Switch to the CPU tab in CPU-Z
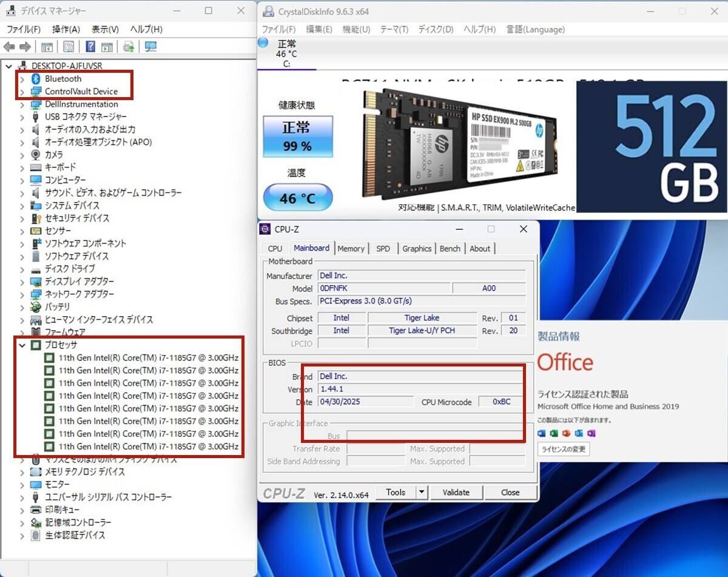This screenshot has width=728, height=577. (x=275, y=249)
